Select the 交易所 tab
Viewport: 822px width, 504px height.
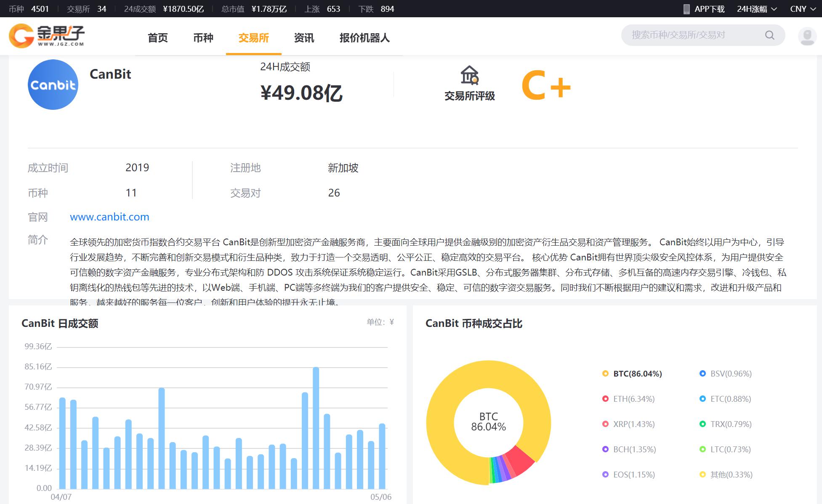[254, 38]
